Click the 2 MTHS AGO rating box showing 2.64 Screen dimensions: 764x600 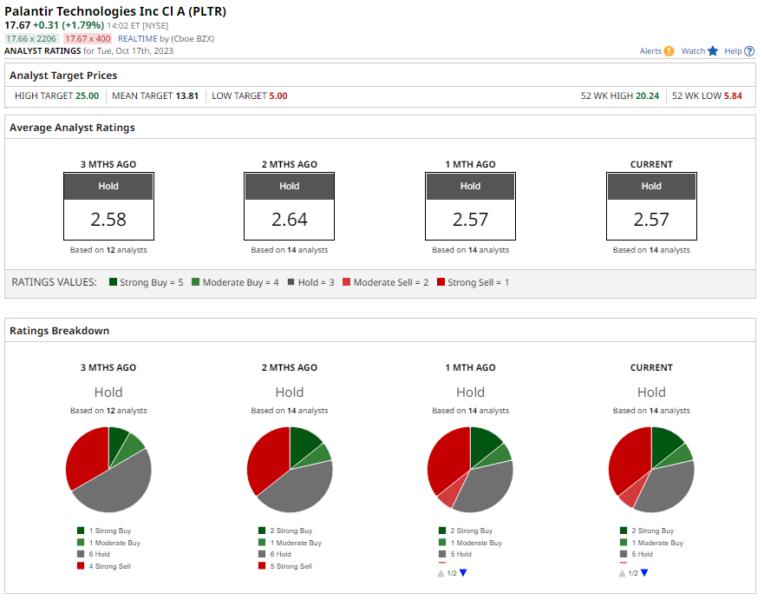[289, 206]
